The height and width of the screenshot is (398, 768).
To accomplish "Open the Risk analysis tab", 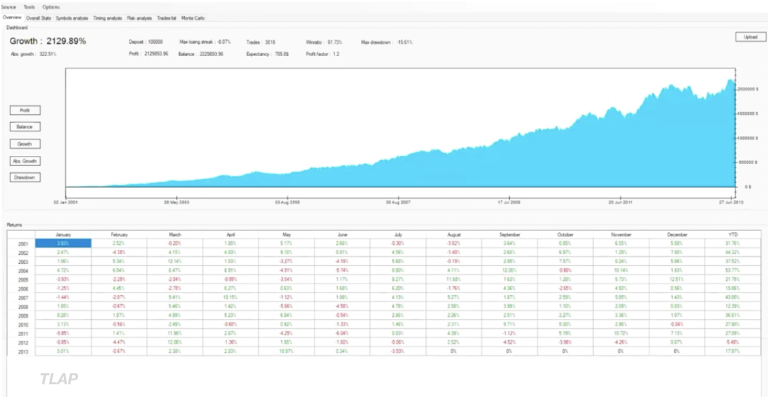I will click(x=139, y=18).
